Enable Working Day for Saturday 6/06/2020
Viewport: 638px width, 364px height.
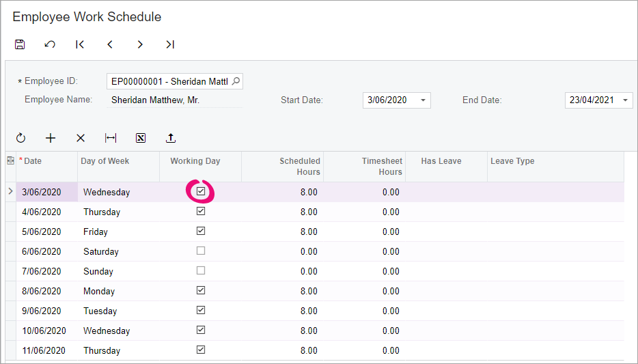pyautogui.click(x=201, y=251)
